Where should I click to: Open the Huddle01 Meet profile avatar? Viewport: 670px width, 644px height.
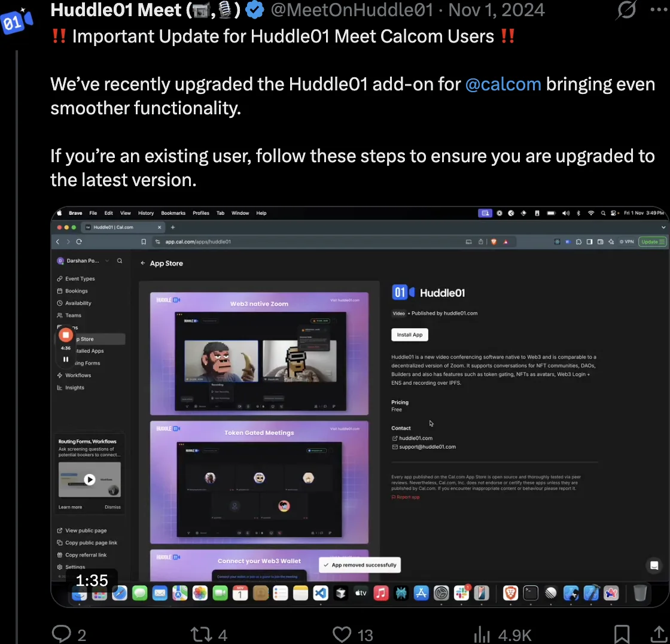click(x=16, y=20)
